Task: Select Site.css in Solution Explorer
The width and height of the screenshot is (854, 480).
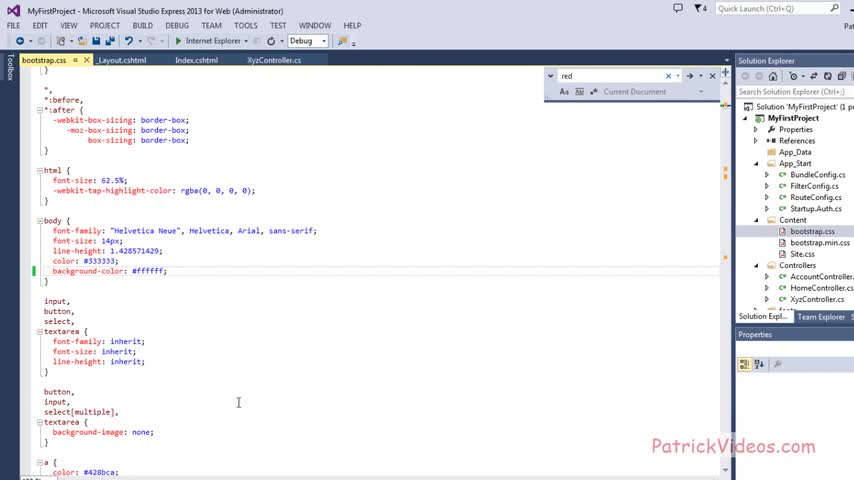Action: 802,254
